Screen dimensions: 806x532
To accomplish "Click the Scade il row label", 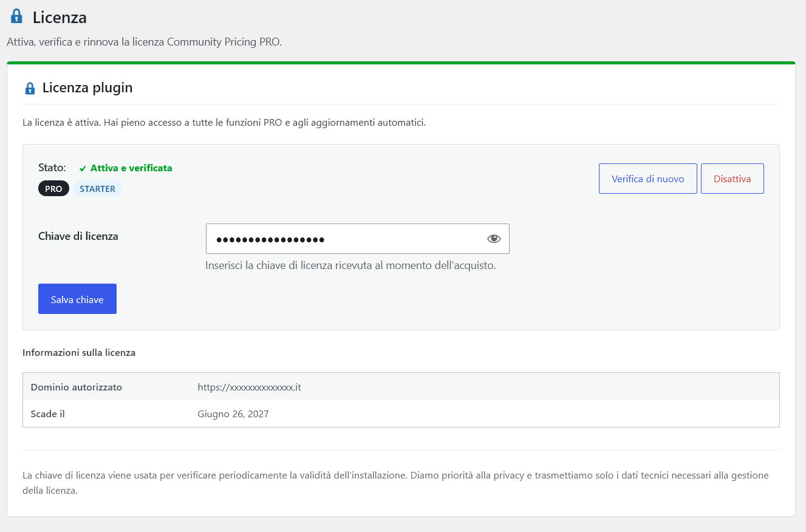I will coord(48,414).
